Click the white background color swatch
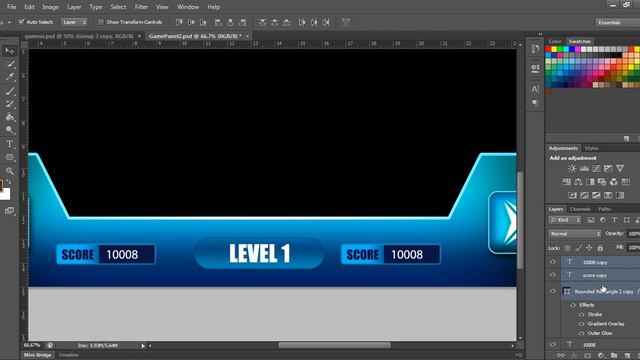Viewport: 640px width, 360px height. [x=5, y=195]
